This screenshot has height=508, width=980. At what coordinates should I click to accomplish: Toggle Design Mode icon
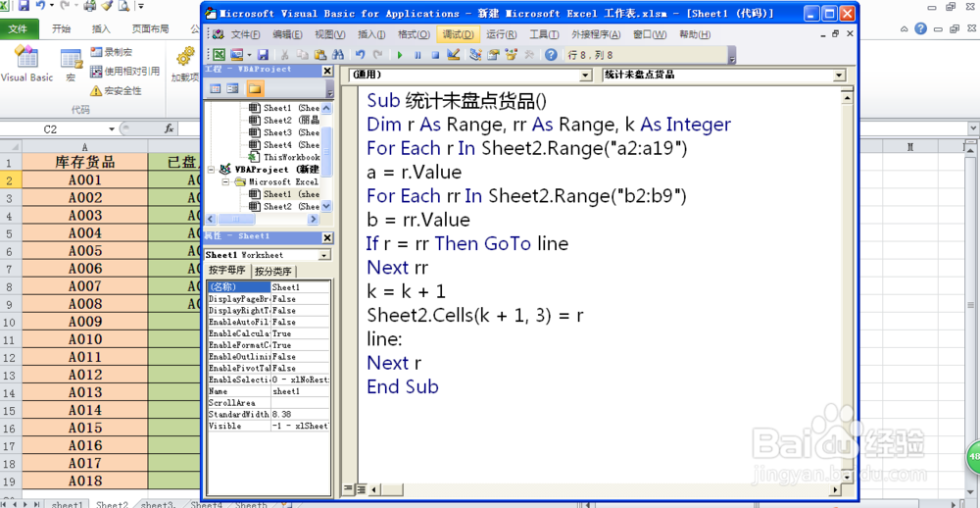click(454, 55)
